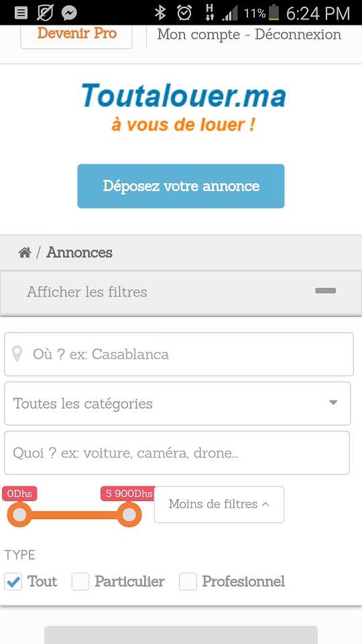362x644 pixels.
Task: Open Mon compte - Déconnexion link
Action: click(x=249, y=34)
